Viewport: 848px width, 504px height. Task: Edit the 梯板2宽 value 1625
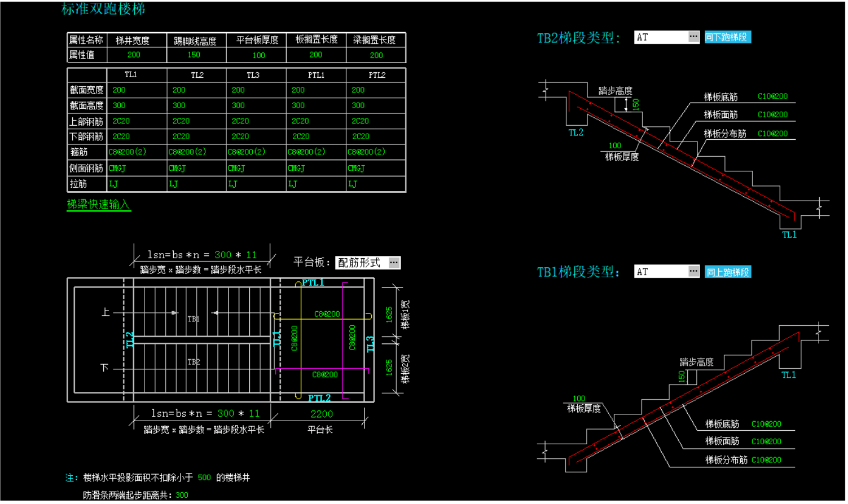point(389,368)
